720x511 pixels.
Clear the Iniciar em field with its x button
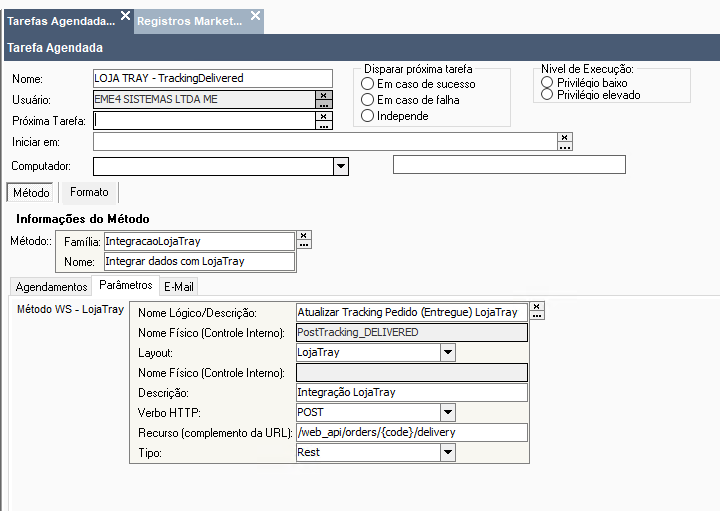point(565,137)
